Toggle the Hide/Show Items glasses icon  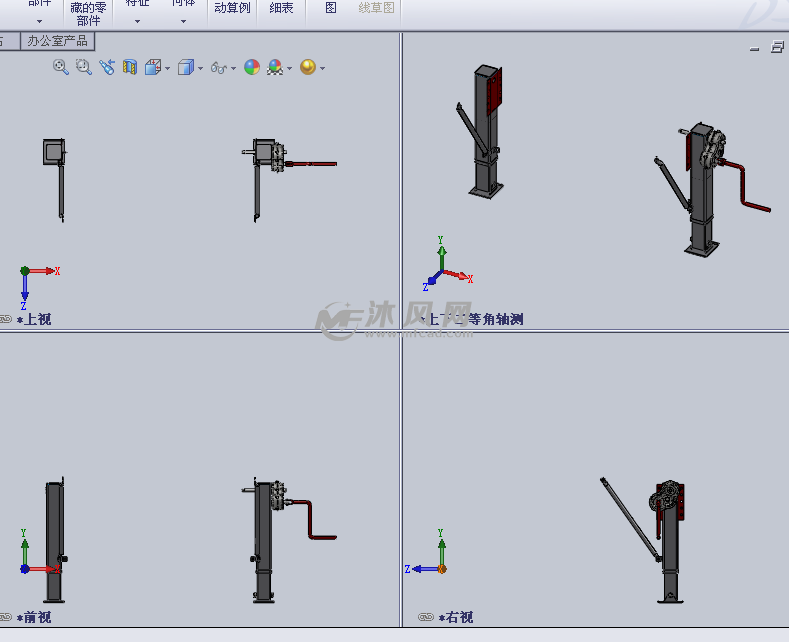pos(219,67)
